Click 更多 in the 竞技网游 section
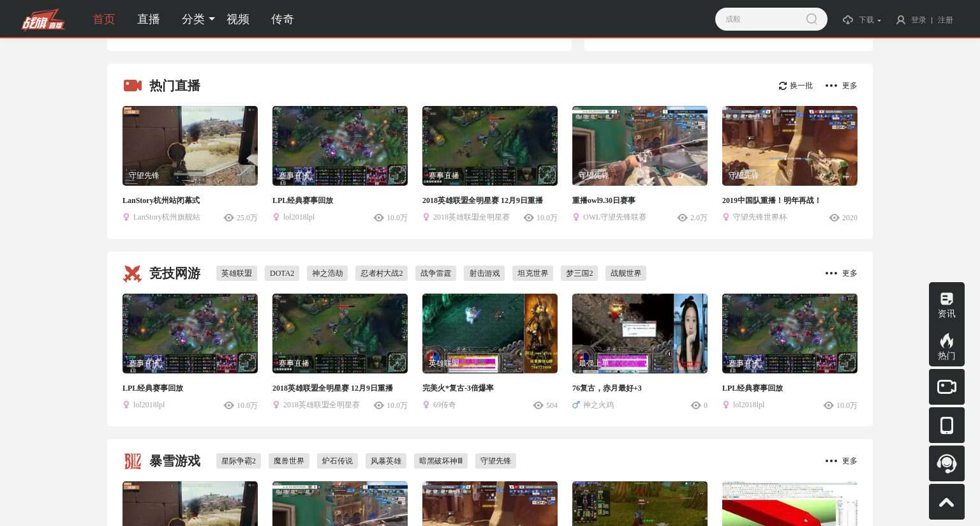The height and width of the screenshot is (526, 980). pos(850,273)
